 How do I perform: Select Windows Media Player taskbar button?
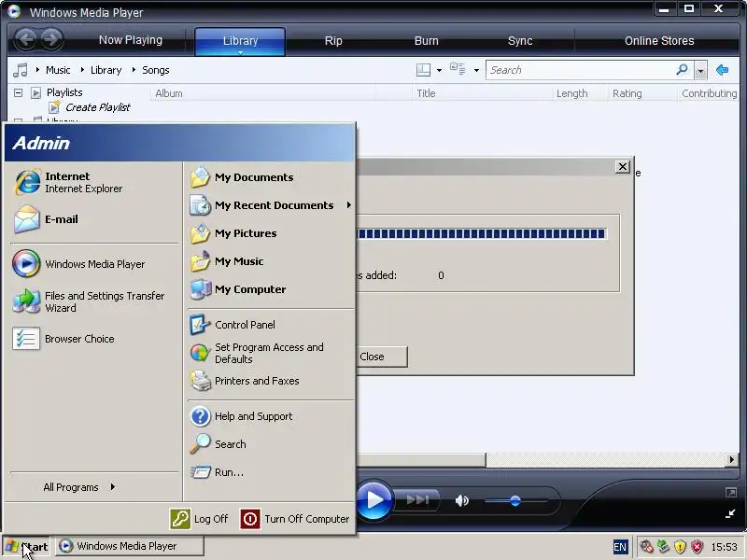click(130, 546)
